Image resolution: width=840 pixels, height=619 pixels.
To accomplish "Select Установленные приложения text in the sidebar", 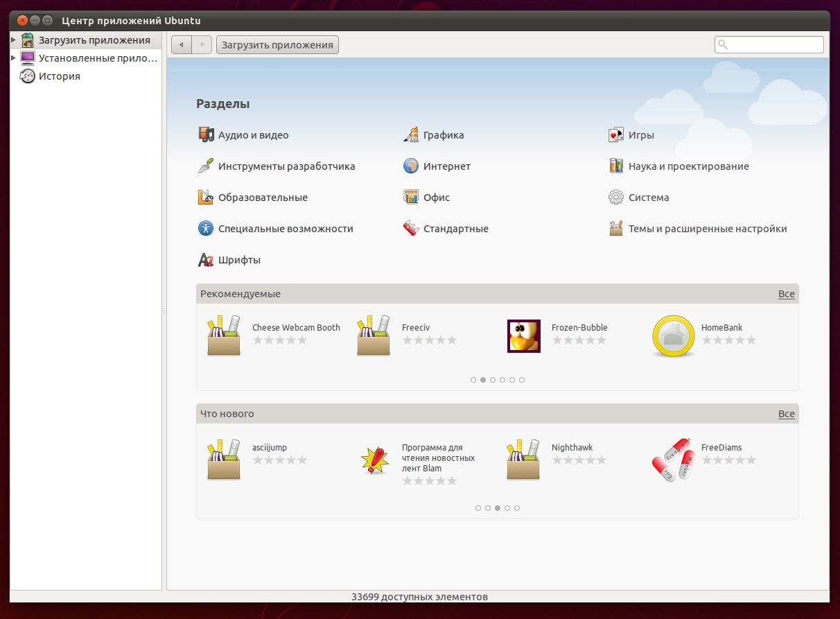I will 98,58.
